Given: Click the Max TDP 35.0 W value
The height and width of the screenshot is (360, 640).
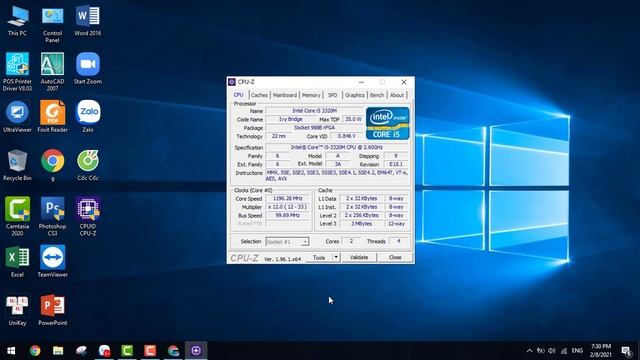Looking at the screenshot, I should coord(353,119).
